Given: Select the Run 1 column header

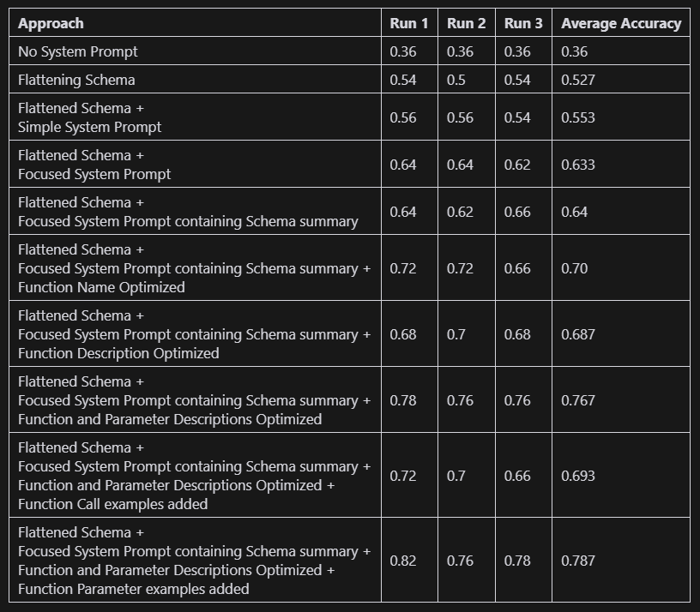Looking at the screenshot, I should (x=408, y=24).
